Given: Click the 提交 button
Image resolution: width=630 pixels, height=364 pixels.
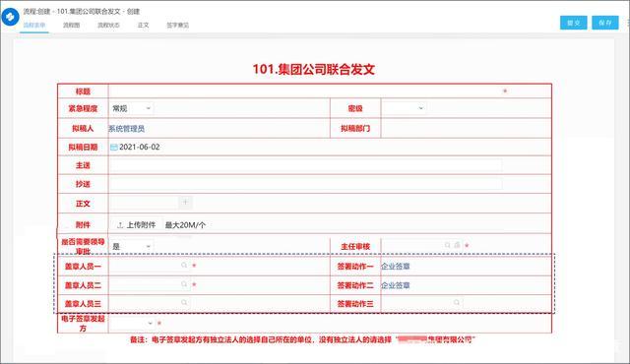Looking at the screenshot, I should 573,23.
